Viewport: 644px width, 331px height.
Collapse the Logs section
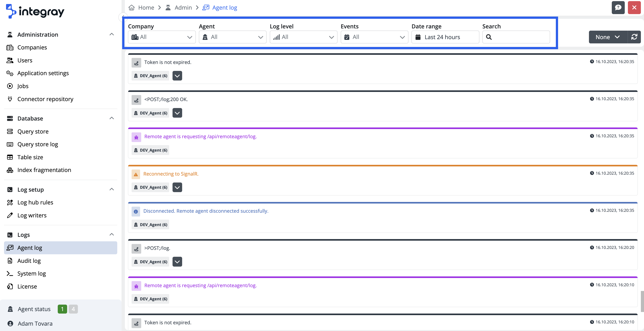111,234
